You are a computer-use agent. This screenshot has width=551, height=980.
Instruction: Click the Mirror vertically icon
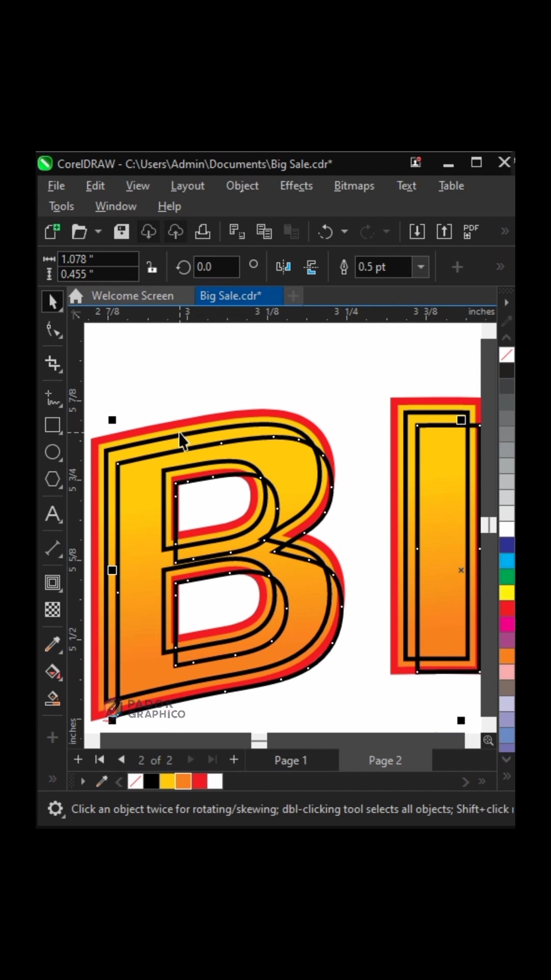pyautogui.click(x=311, y=266)
